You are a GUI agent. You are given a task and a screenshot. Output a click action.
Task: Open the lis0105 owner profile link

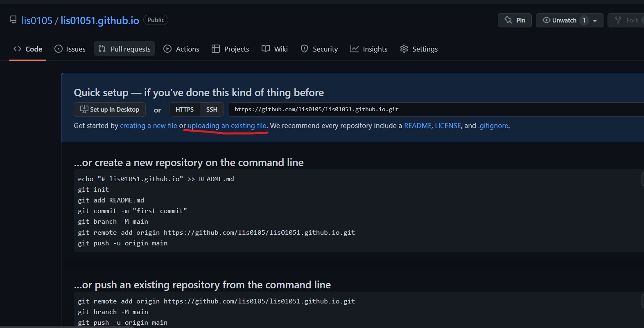pos(37,20)
